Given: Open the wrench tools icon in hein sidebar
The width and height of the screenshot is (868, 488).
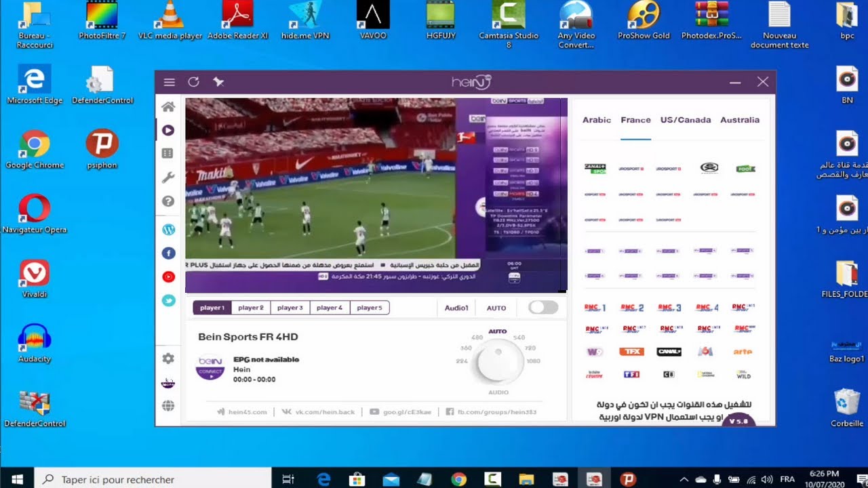Looking at the screenshot, I should pyautogui.click(x=168, y=178).
